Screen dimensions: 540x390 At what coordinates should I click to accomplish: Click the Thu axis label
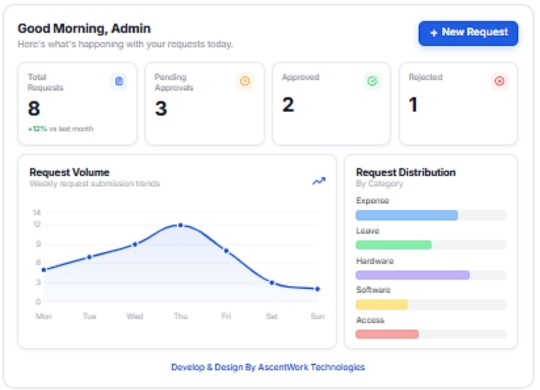(x=180, y=316)
